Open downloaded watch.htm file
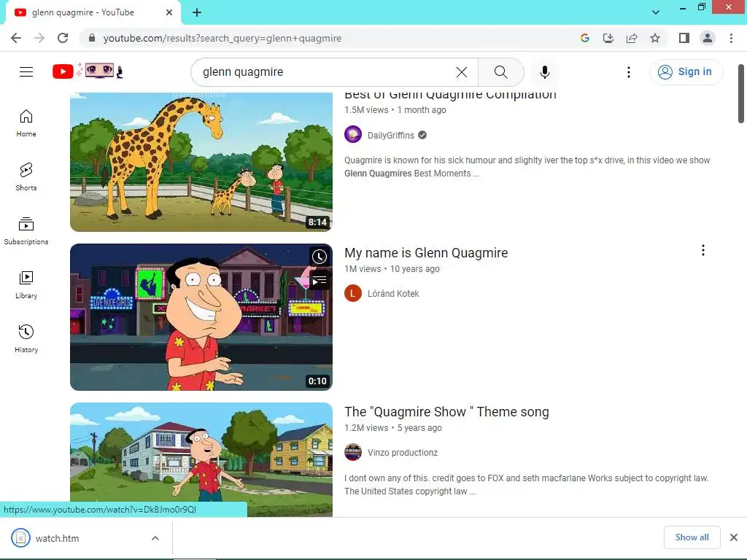The height and width of the screenshot is (560, 747). coord(57,538)
